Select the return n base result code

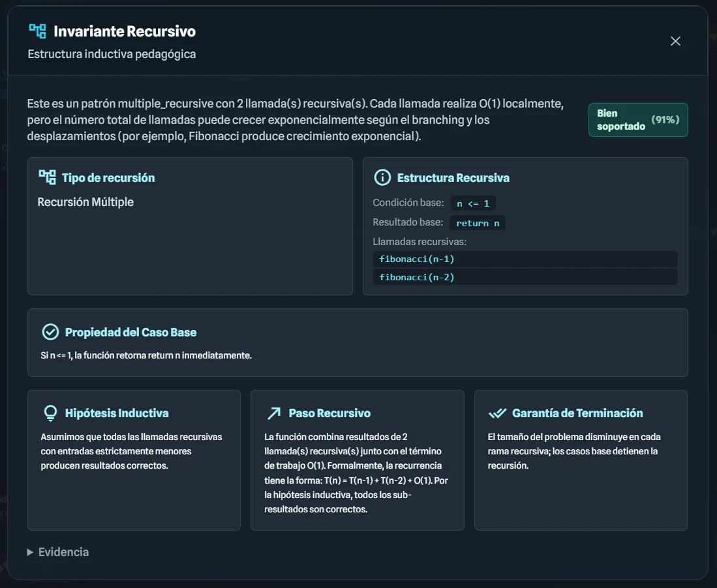tap(478, 223)
